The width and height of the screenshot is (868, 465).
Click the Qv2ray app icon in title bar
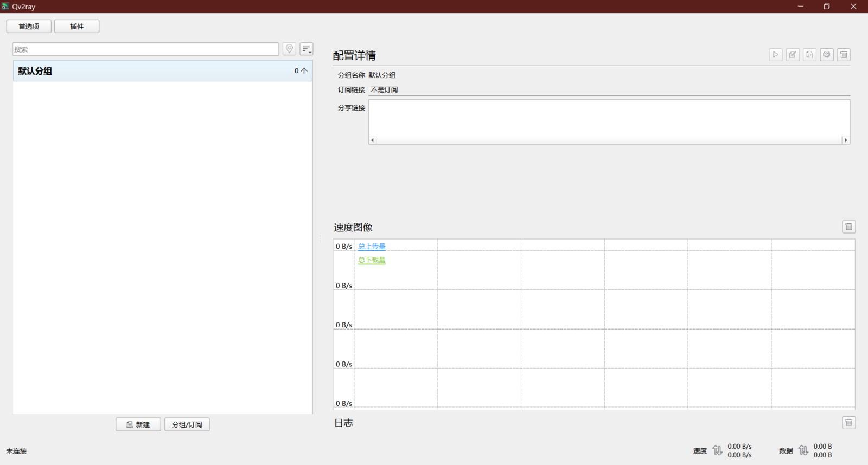pyautogui.click(x=5, y=7)
